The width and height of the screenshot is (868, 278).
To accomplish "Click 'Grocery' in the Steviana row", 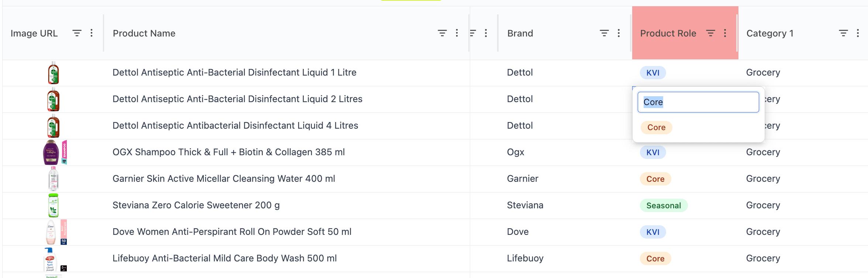I will coord(763,205).
